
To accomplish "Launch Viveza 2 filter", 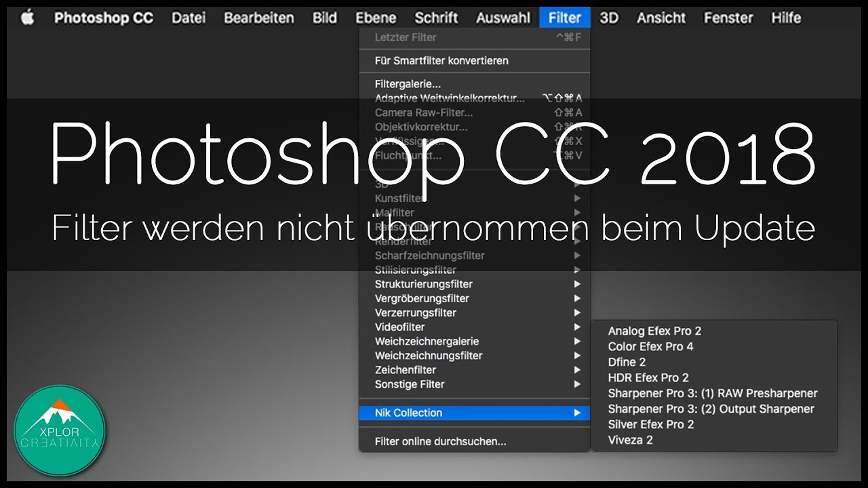I will 714,440.
